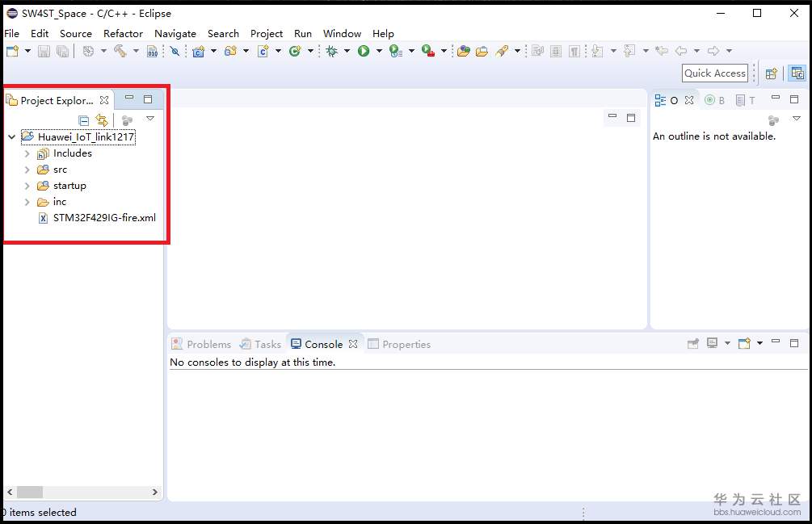Open the Project menu
Viewport: 812px width, 524px height.
pos(266,34)
